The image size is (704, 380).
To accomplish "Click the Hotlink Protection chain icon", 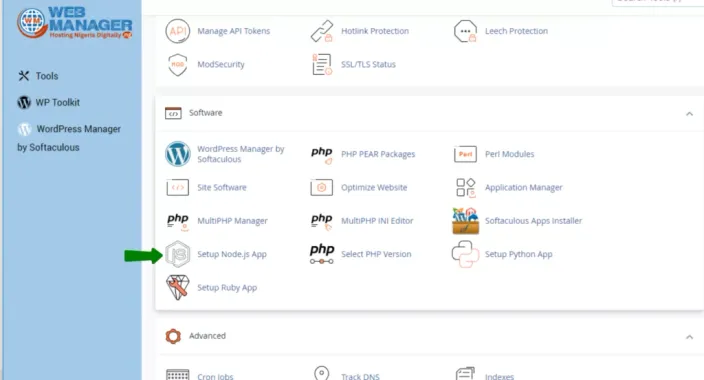I will (322, 31).
